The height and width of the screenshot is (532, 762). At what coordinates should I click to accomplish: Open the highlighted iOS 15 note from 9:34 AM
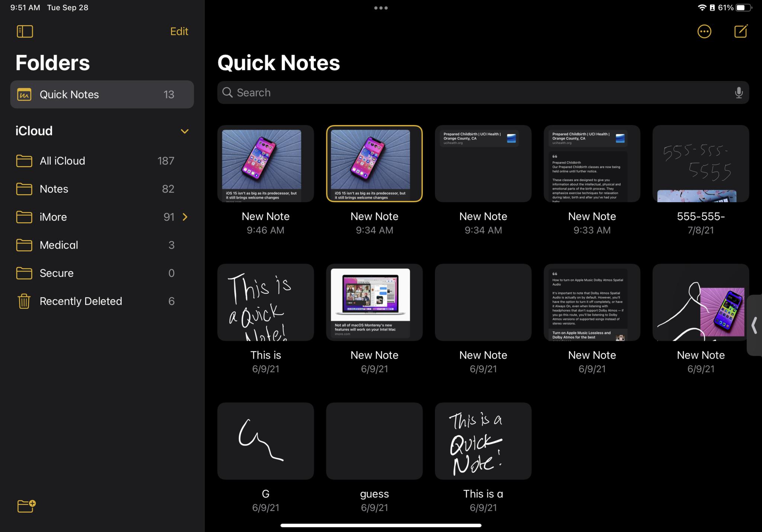374,164
